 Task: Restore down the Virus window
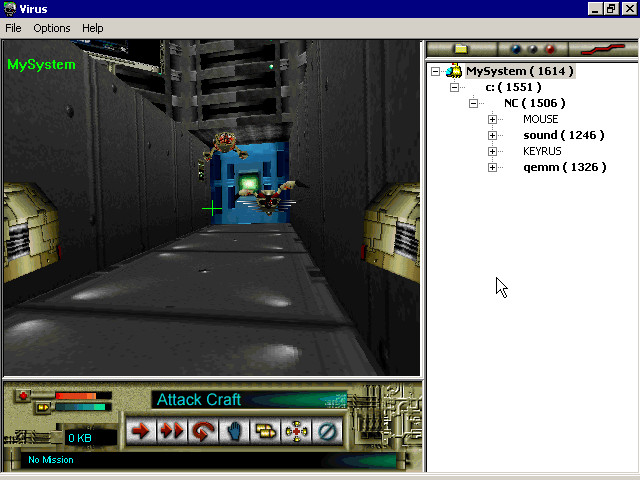click(x=611, y=9)
